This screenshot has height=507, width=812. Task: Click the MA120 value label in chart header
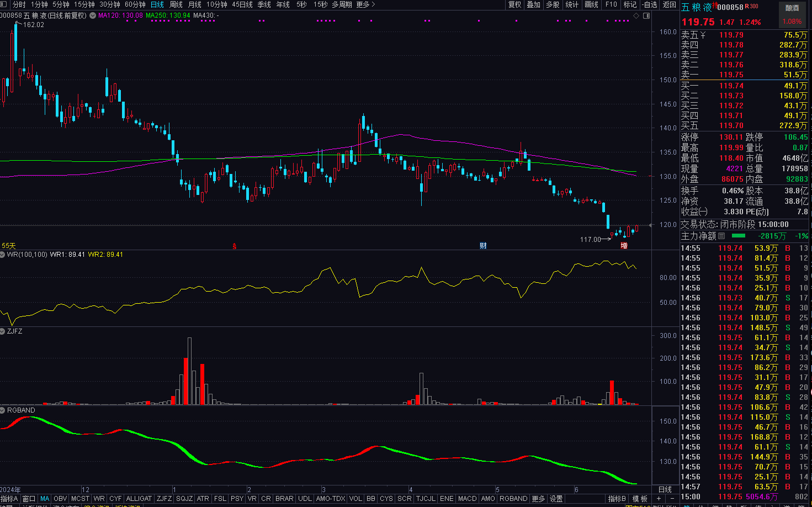[120, 15]
